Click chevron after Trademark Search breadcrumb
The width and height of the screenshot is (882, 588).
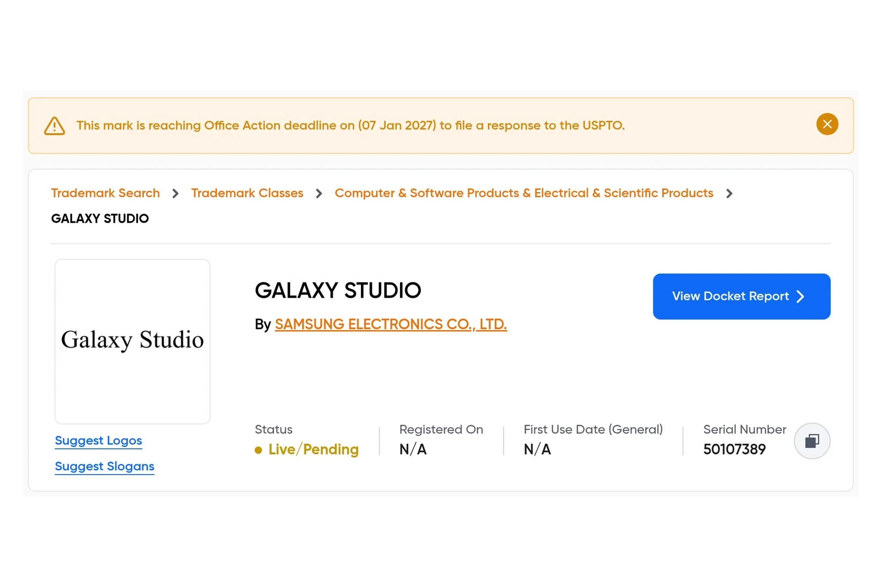click(175, 194)
